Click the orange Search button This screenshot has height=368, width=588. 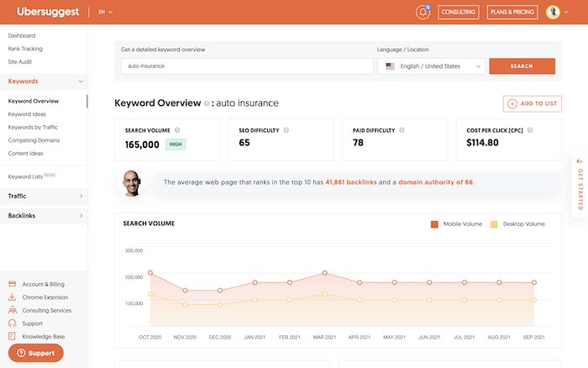[x=522, y=66]
